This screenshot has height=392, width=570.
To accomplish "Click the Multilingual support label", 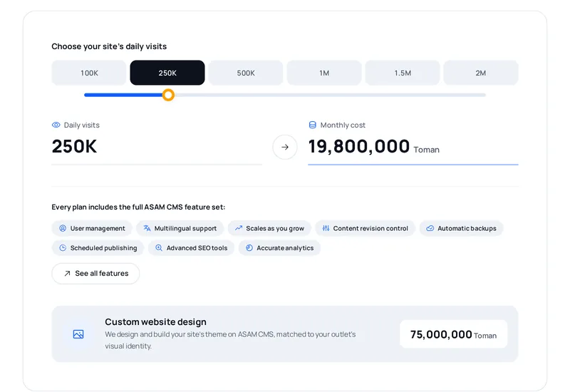I will [185, 228].
